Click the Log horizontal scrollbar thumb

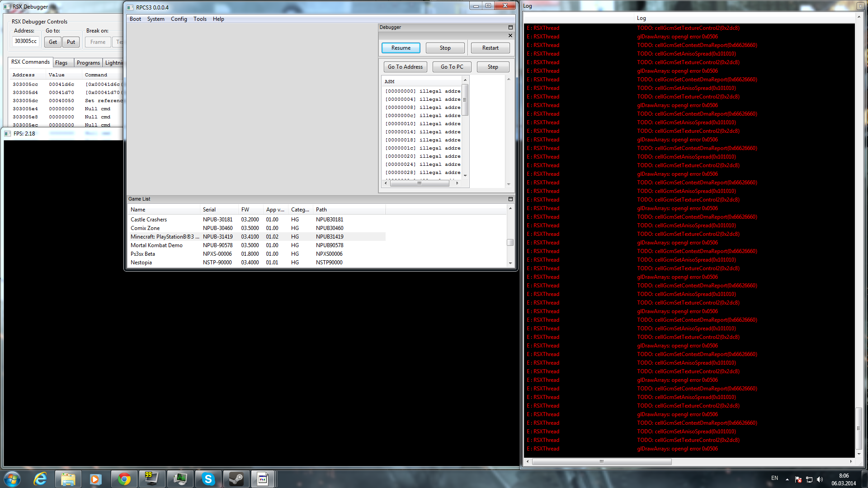click(x=601, y=461)
